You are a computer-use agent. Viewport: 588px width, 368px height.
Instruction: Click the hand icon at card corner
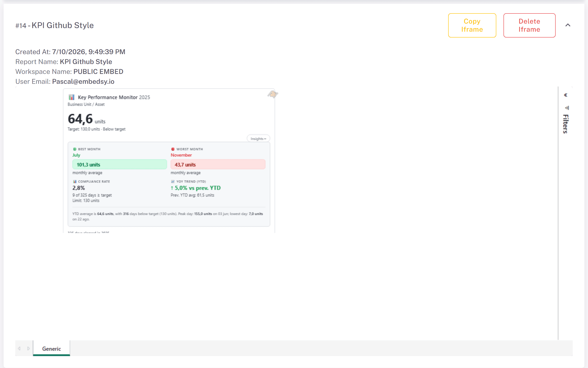(x=272, y=94)
